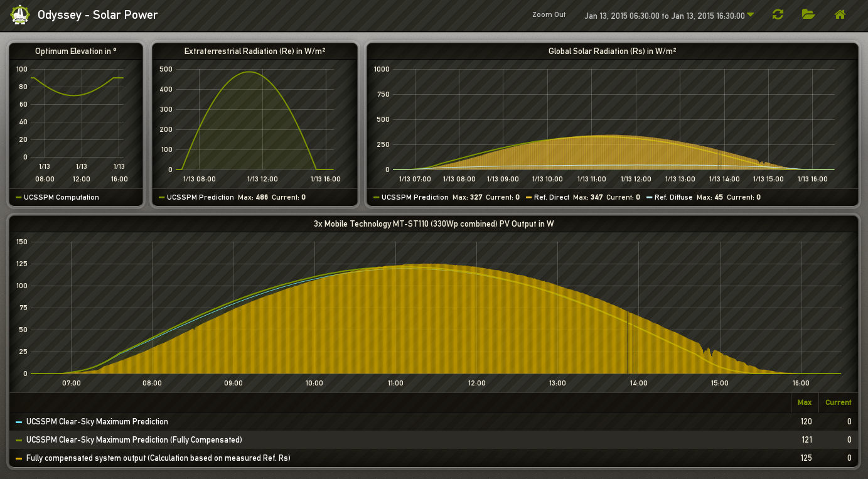Sort the legend table by the Max column
Viewport: 868px width, 479px height.
(804, 402)
